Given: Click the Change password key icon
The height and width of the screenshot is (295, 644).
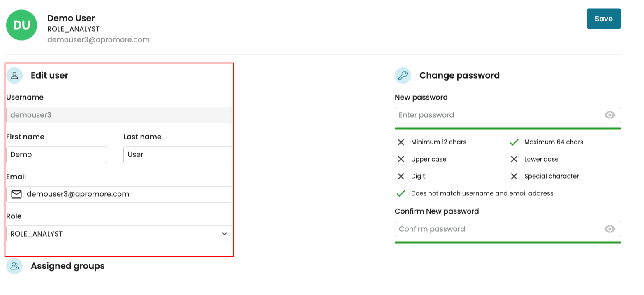Looking at the screenshot, I should tap(403, 75).
